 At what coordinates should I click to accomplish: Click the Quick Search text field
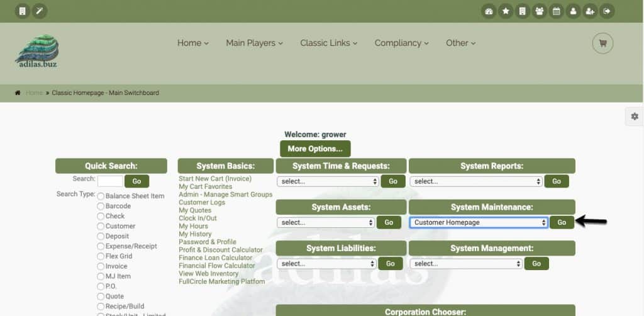point(110,181)
